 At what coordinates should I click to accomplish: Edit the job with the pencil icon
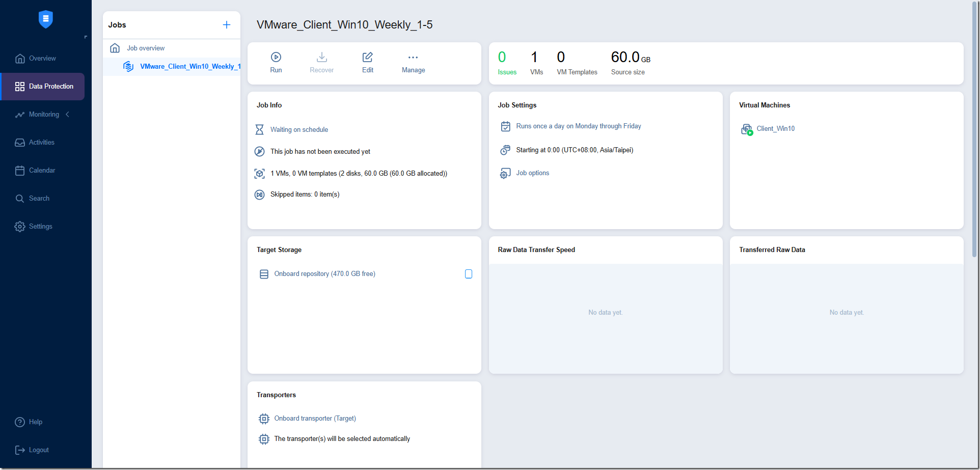point(368,57)
